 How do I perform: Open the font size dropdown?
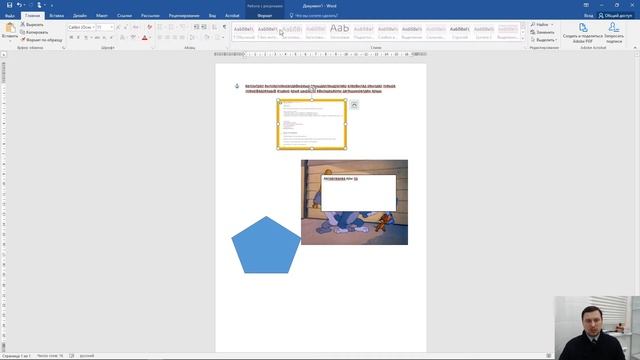click(x=111, y=27)
